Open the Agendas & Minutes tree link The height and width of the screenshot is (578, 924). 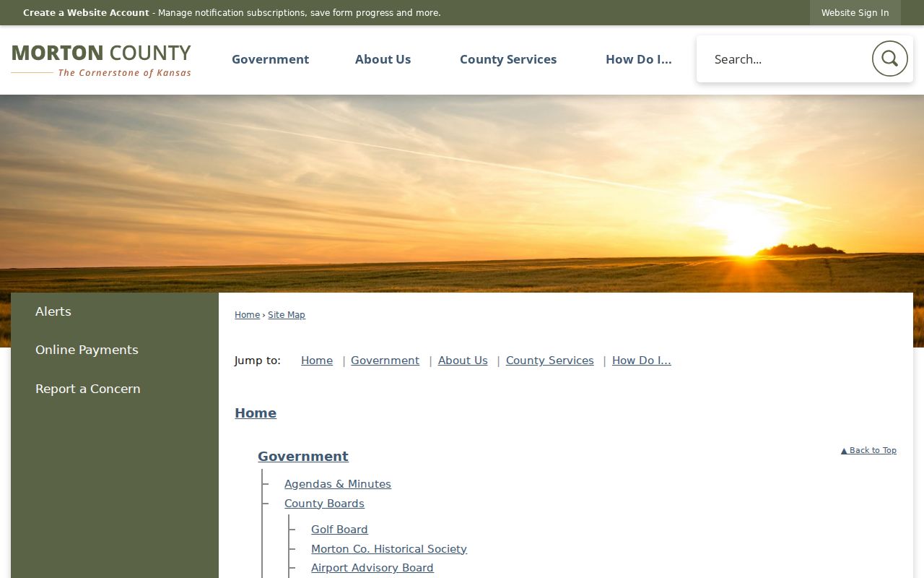(x=338, y=484)
